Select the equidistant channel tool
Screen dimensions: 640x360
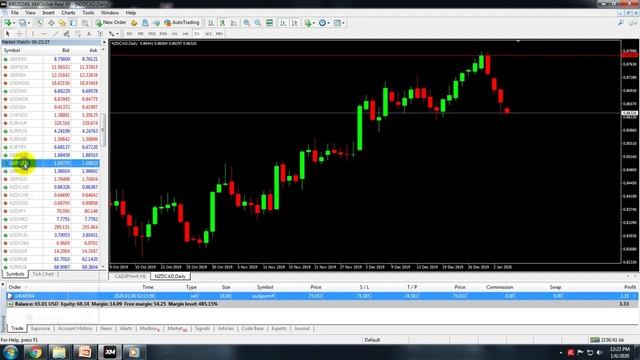(x=67, y=33)
